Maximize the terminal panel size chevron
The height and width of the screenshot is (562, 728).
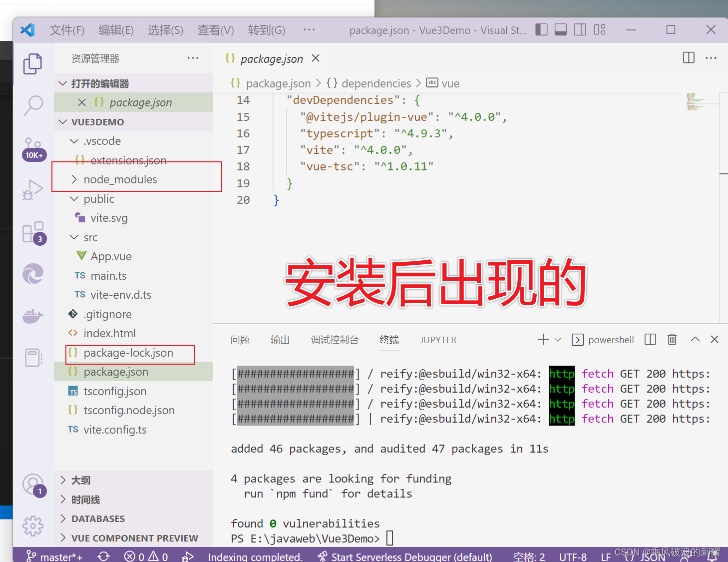[695, 339]
